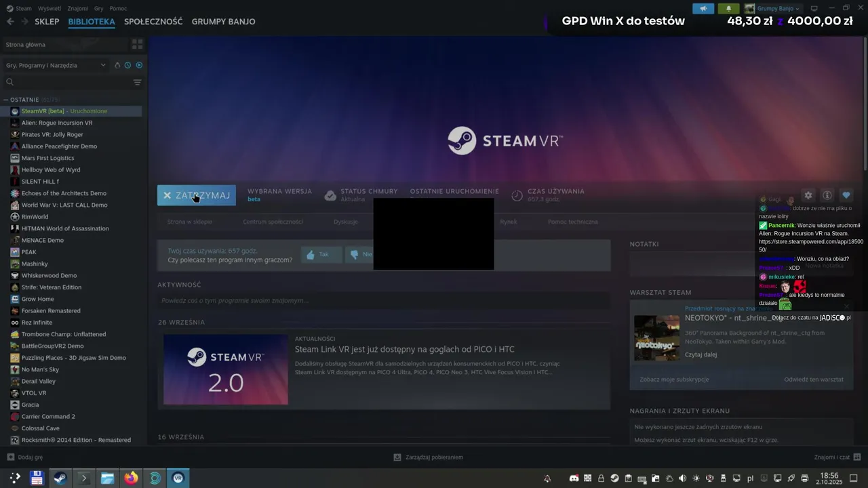
Task: Click the library search field
Action: point(68,82)
